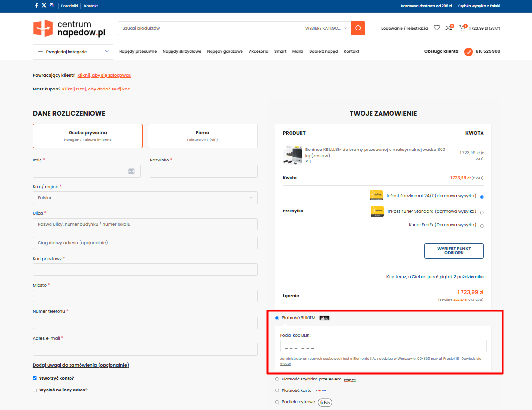Open the shopping cart icon
Viewport: 532px width, 410px height.
(462, 28)
